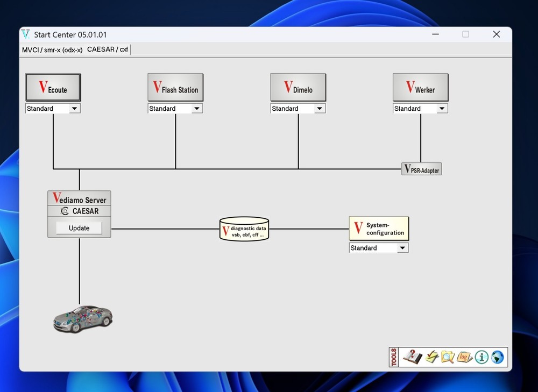
Task: Click the green info circle icon
Action: (482, 357)
